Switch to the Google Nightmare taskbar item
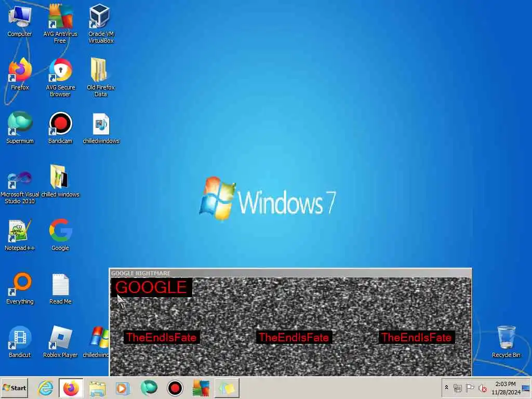Screen dimensions: 532x399 tap(227, 388)
